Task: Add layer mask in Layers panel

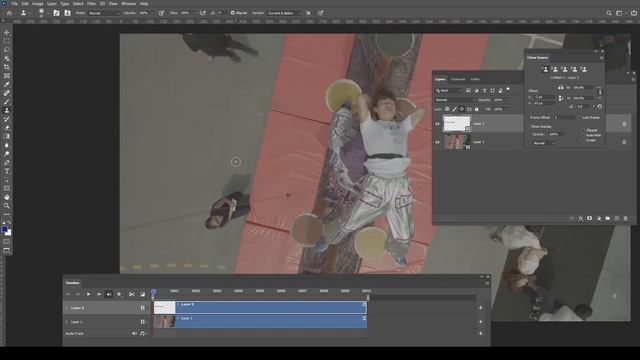Action: point(589,219)
